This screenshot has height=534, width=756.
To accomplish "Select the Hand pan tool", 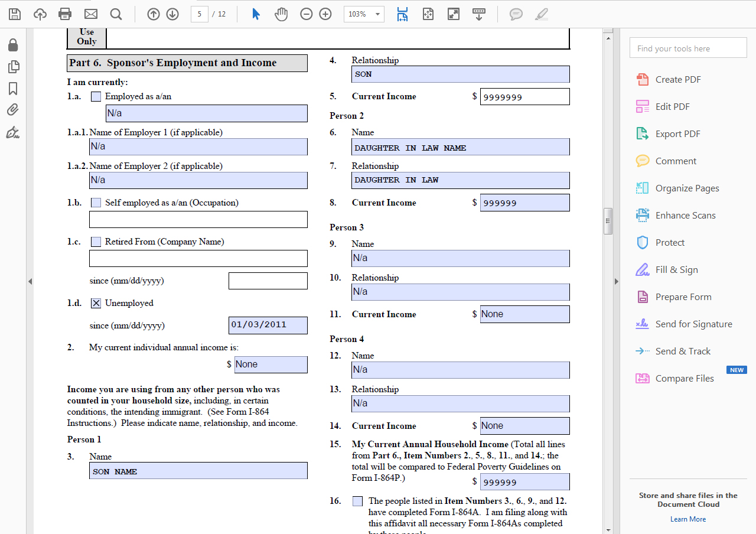I will [281, 14].
